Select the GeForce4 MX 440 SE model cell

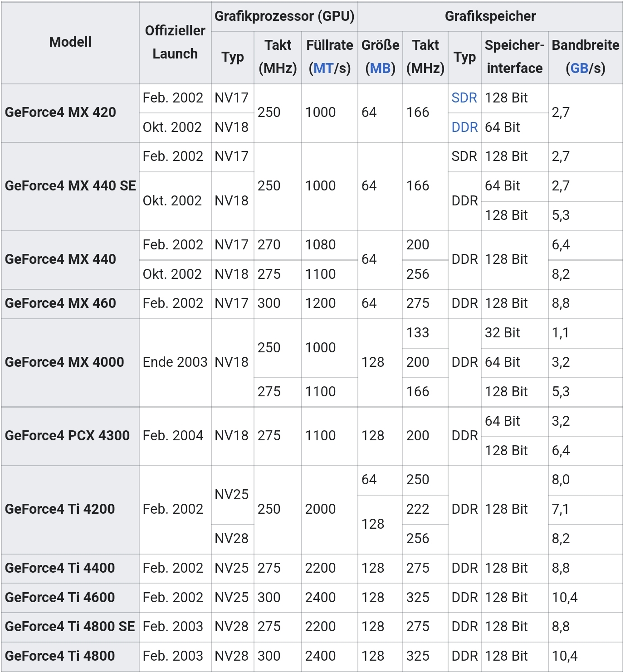tap(70, 186)
